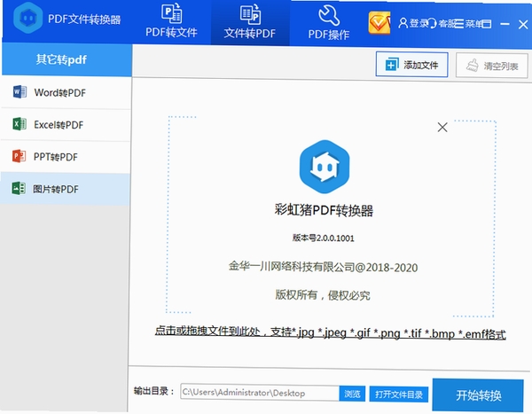Choose Word转PDF in the sidebar
532x414 pixels.
pos(66,93)
